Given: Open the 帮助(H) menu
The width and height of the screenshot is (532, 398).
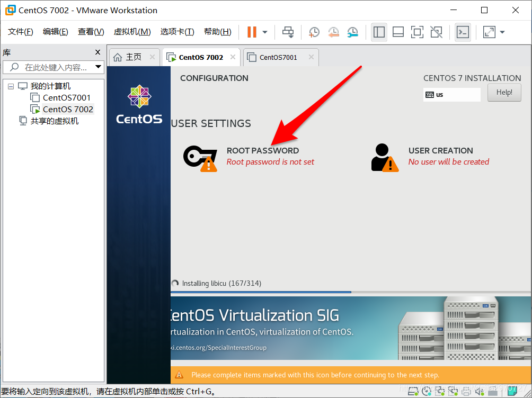Looking at the screenshot, I should pos(217,32).
